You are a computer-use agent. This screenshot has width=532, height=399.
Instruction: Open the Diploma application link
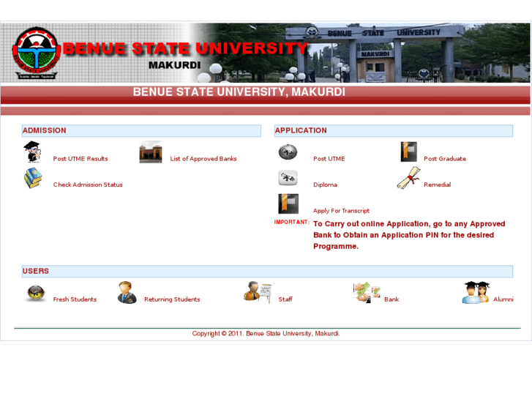(x=325, y=184)
